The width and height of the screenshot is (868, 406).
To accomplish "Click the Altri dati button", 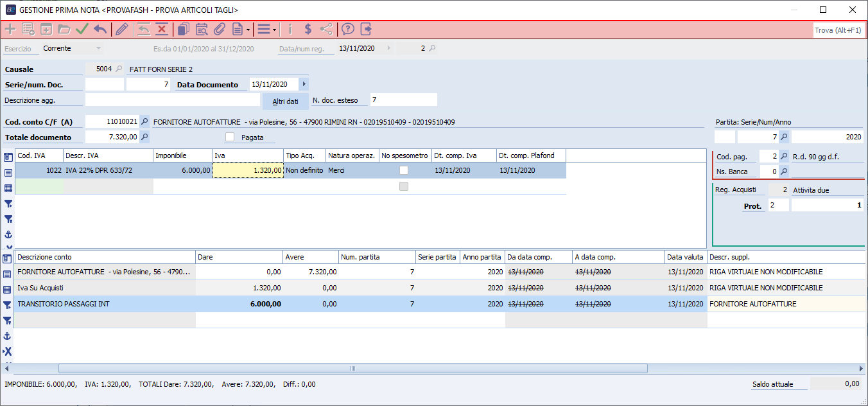I will [x=285, y=101].
